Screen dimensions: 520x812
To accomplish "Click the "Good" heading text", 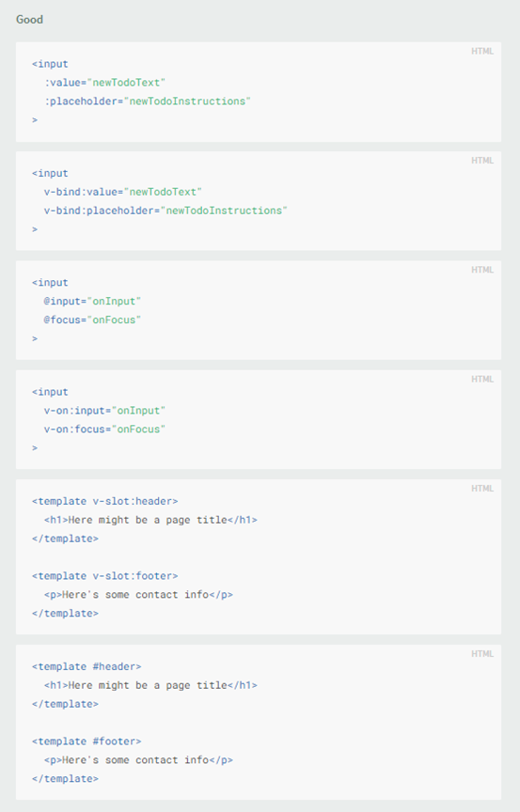I will click(29, 20).
